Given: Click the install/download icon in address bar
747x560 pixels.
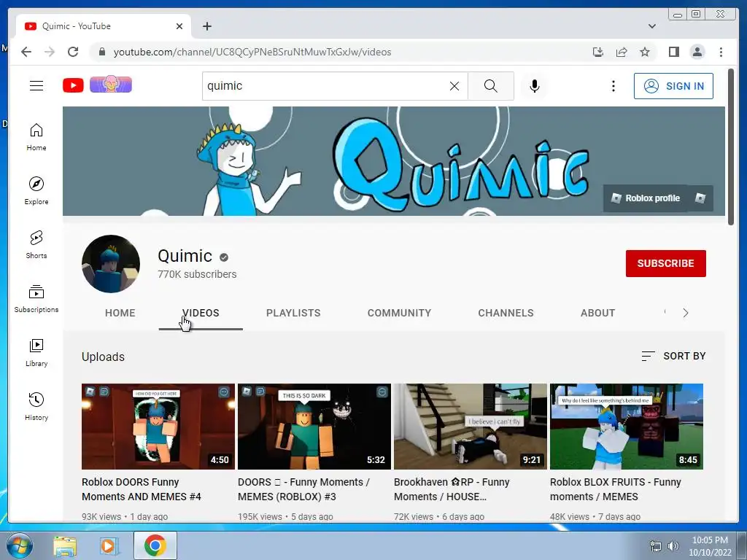Looking at the screenshot, I should pos(598,52).
